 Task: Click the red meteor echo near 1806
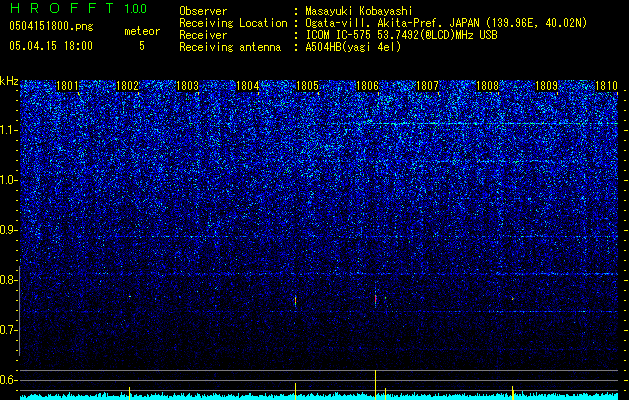376,299
